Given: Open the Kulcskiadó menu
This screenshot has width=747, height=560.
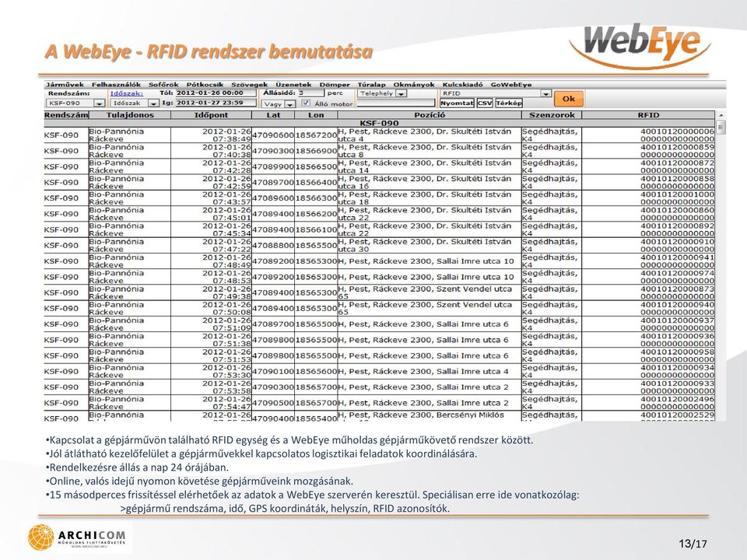Looking at the screenshot, I should (462, 85).
